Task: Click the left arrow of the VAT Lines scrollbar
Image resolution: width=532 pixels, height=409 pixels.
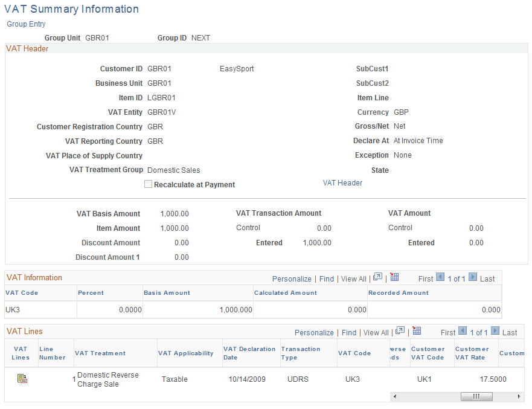Action: [396, 396]
